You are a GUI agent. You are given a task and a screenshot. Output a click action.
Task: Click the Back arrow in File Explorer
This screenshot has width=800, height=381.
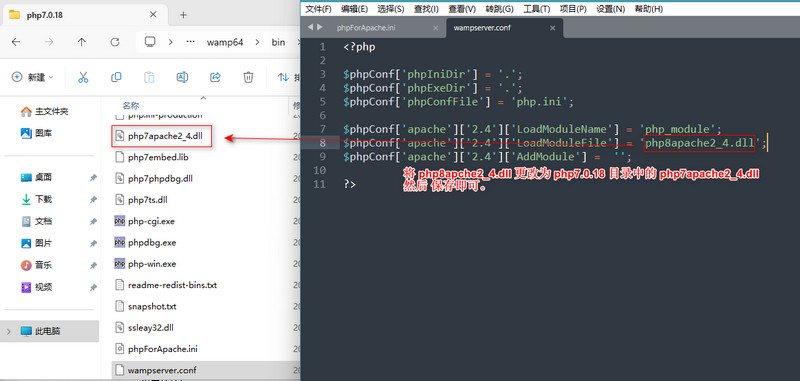point(16,42)
